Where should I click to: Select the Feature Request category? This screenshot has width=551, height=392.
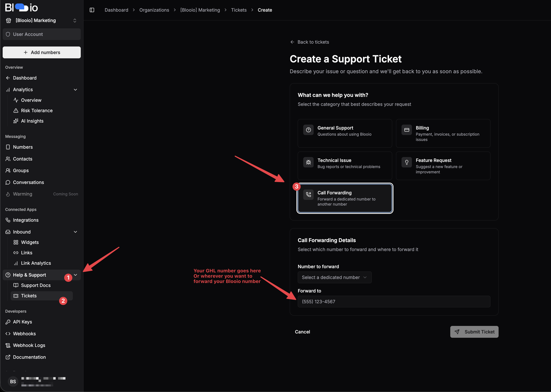pos(443,166)
